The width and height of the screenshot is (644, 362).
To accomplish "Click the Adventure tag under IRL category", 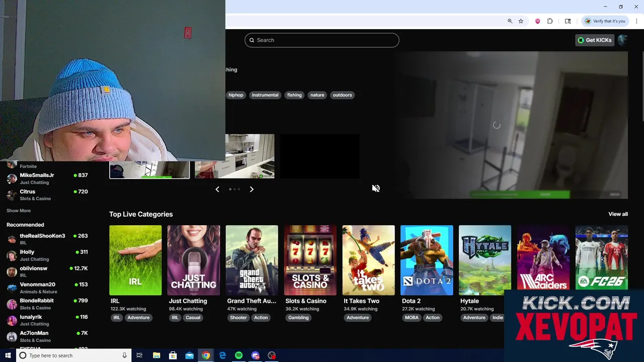I will tap(138, 318).
